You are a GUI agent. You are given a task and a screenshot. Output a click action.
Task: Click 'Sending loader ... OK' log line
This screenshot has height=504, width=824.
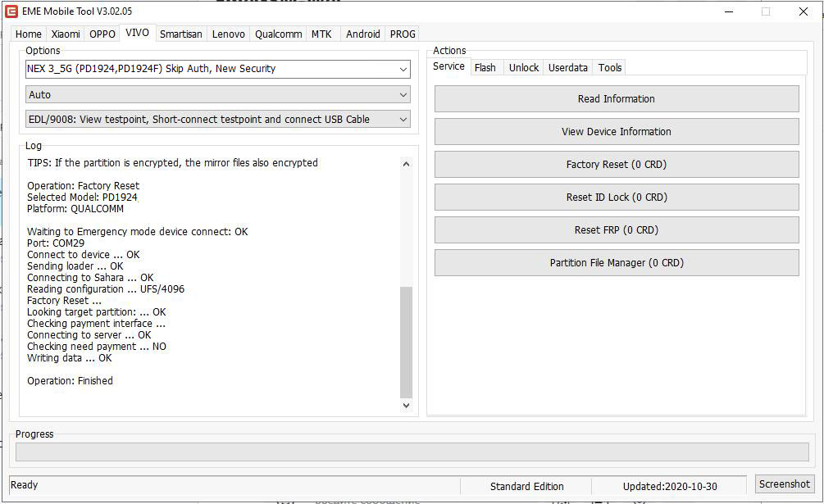75,266
